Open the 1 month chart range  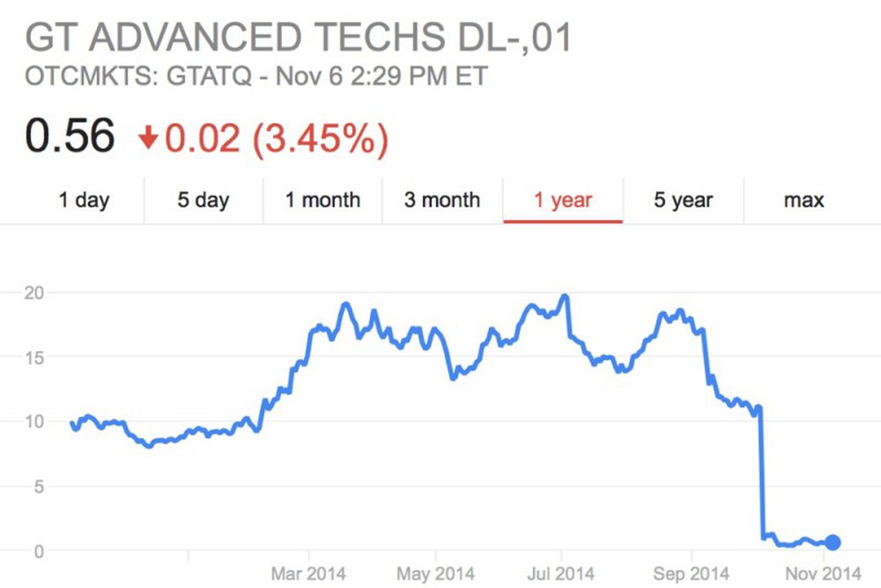(x=322, y=200)
